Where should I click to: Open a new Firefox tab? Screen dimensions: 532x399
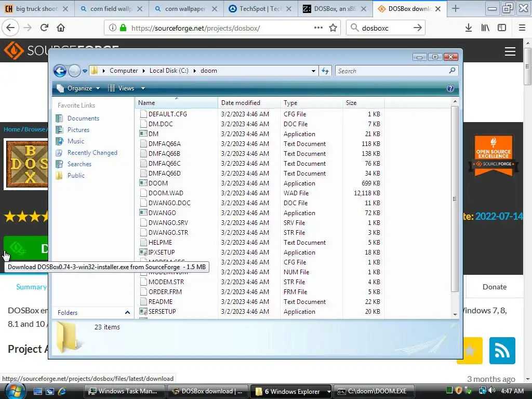point(456,9)
